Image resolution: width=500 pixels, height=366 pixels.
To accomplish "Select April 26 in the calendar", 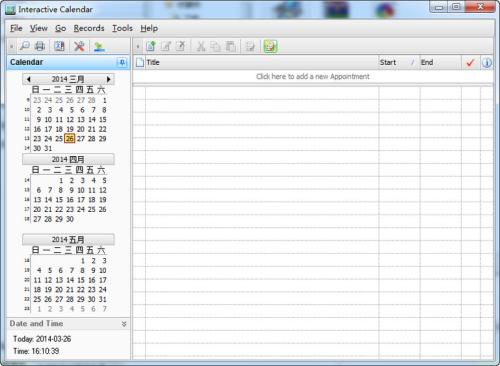I will pos(103,209).
